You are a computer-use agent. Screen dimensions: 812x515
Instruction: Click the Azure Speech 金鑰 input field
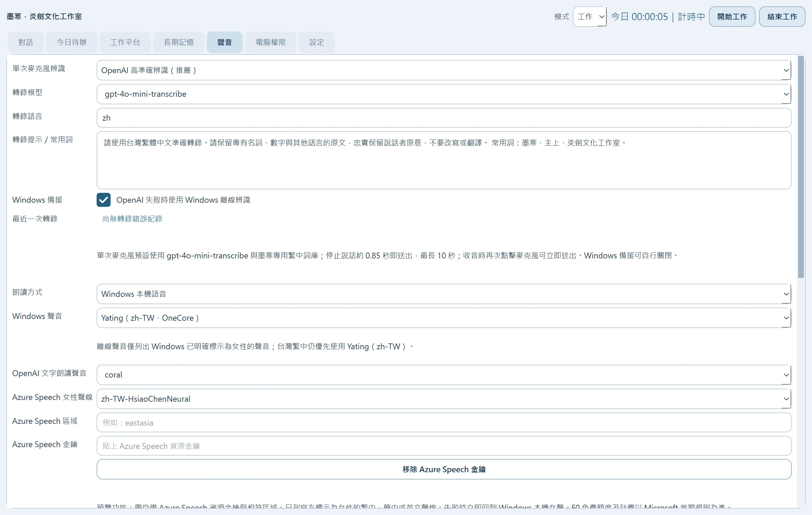(444, 445)
